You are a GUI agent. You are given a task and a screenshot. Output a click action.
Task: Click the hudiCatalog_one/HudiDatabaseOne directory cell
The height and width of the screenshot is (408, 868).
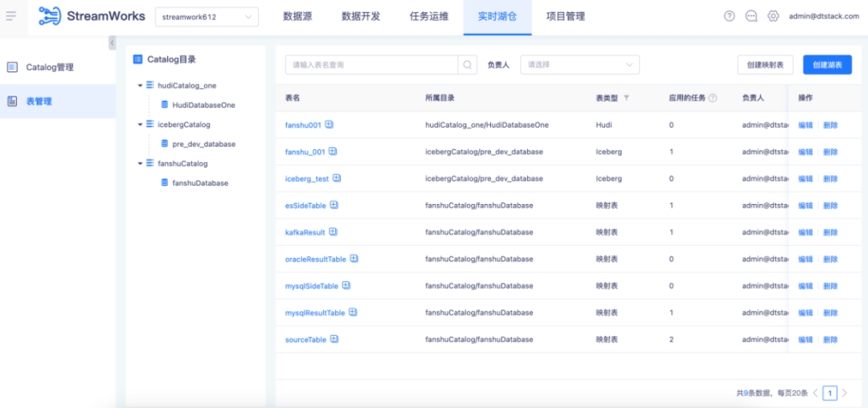(x=486, y=125)
